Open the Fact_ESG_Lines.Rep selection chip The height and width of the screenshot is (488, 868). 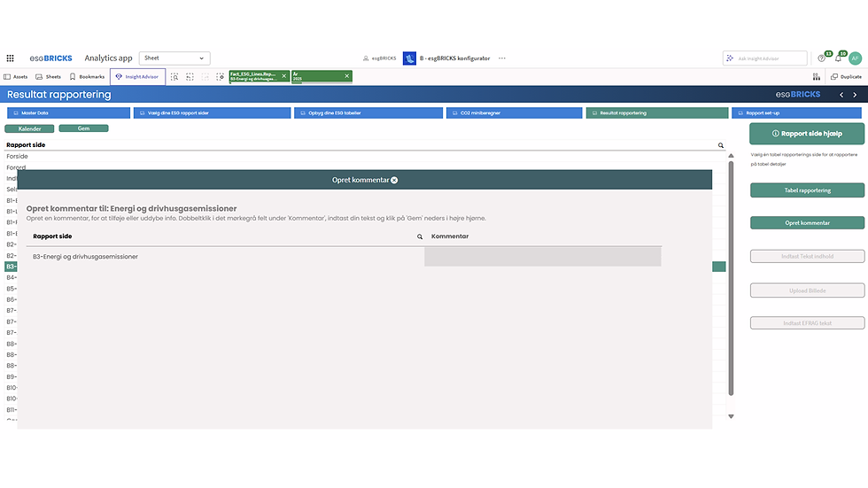[x=254, y=76]
